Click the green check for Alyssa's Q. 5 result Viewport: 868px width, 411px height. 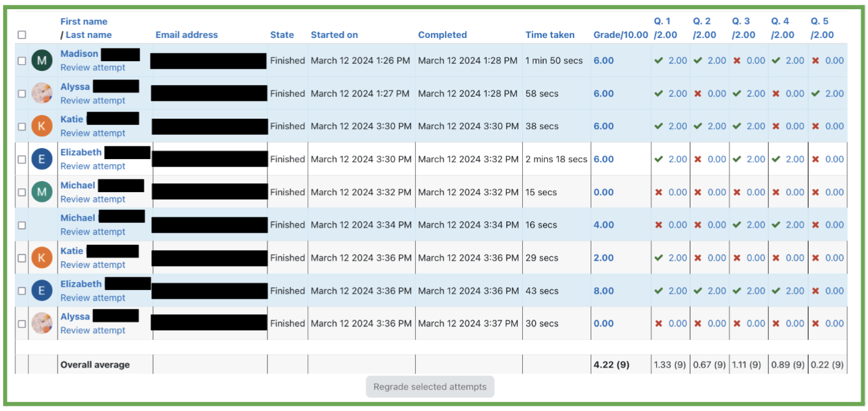(815, 94)
